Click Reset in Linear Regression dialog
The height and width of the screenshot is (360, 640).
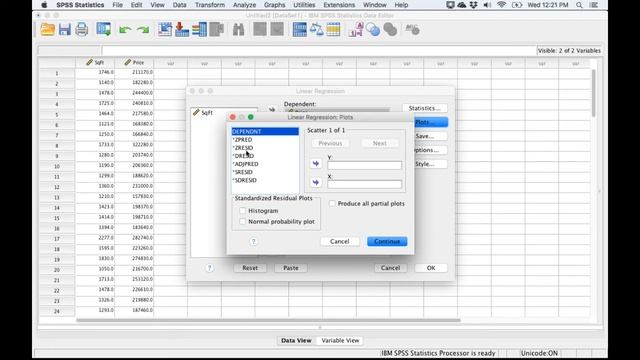pyautogui.click(x=250, y=268)
